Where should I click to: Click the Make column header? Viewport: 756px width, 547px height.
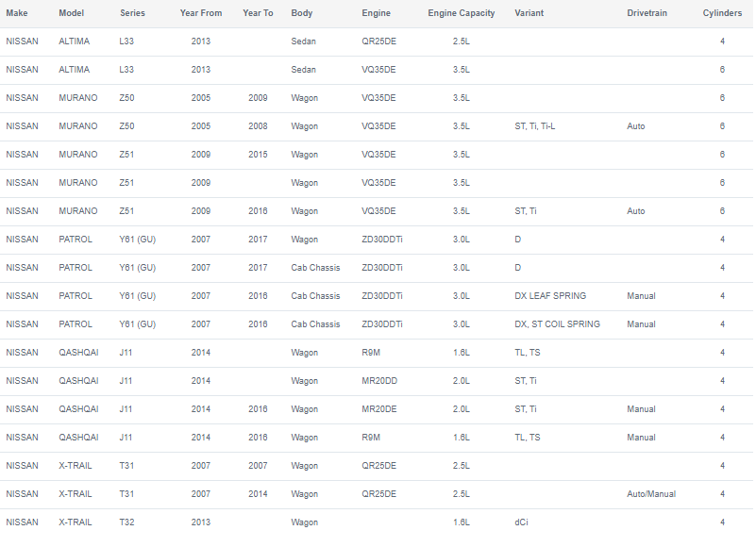17,13
